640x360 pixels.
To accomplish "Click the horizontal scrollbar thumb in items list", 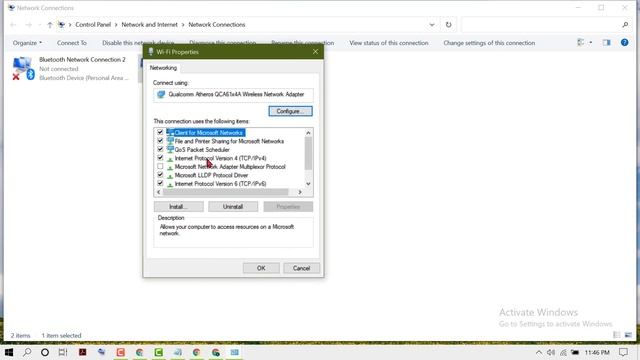I will coord(225,192).
